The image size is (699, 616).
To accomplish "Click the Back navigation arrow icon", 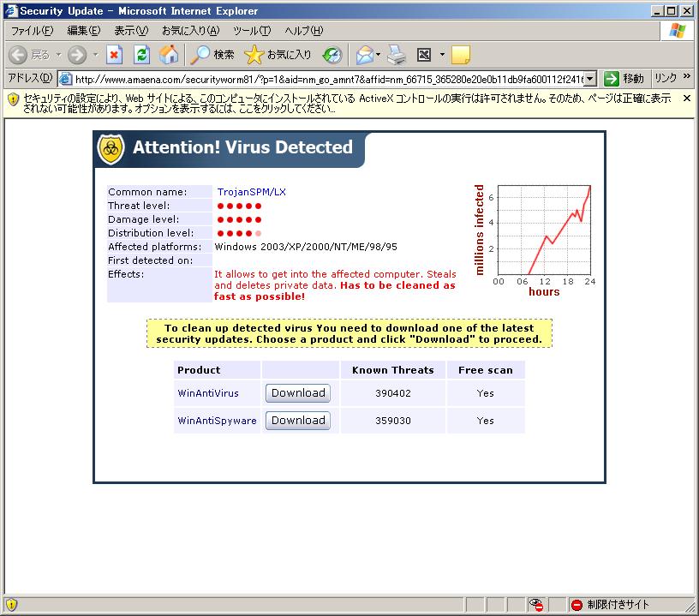I will click(18, 56).
